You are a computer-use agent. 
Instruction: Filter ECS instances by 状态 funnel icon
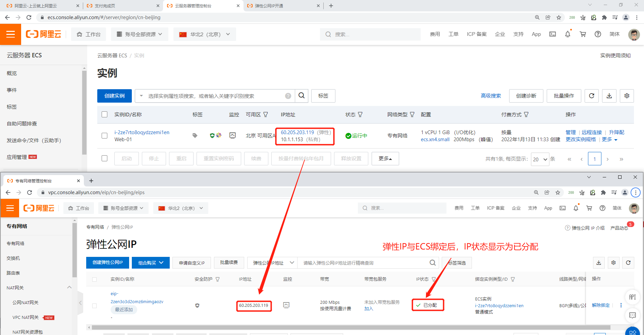pos(360,115)
